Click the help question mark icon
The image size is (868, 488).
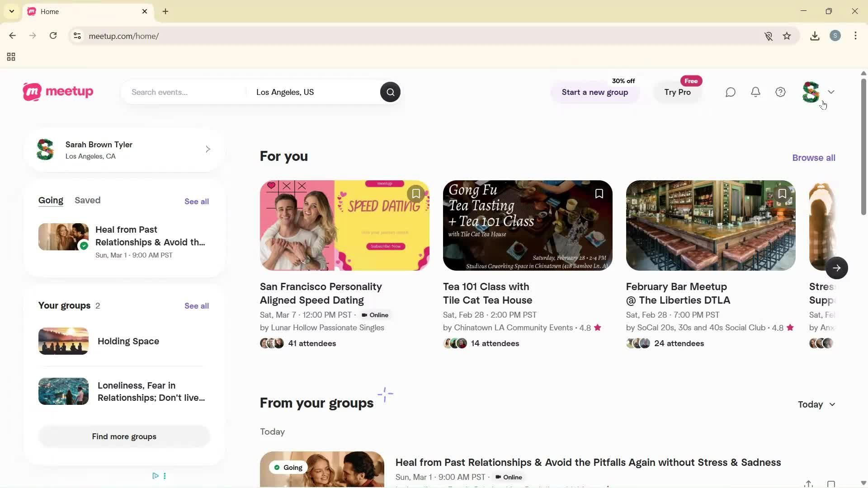(x=780, y=92)
